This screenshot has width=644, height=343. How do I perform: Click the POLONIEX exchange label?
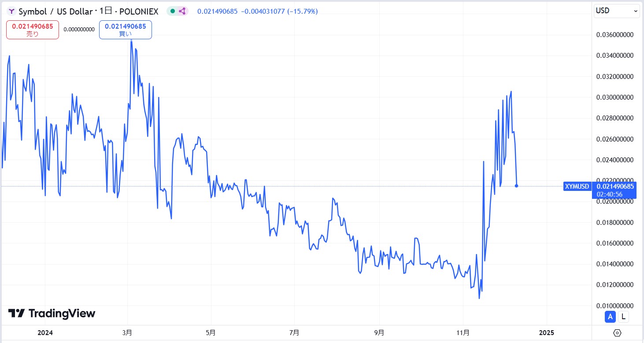click(139, 11)
